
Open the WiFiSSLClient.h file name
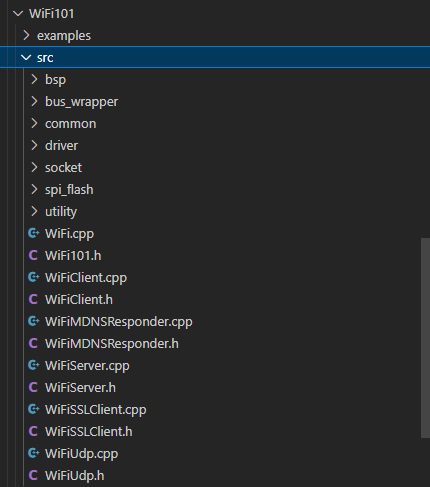click(89, 431)
